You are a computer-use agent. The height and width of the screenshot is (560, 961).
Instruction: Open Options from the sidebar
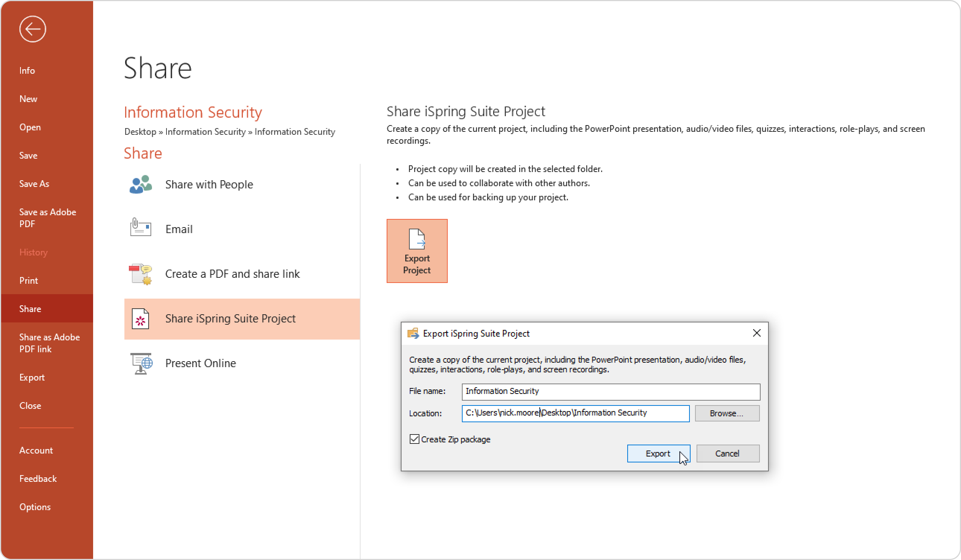(47, 507)
